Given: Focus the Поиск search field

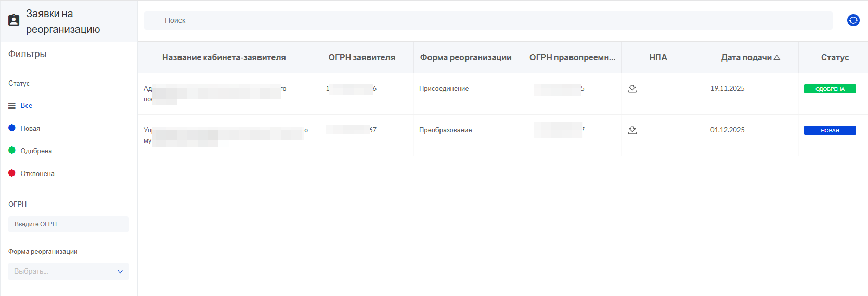Looking at the screenshot, I should (x=488, y=21).
